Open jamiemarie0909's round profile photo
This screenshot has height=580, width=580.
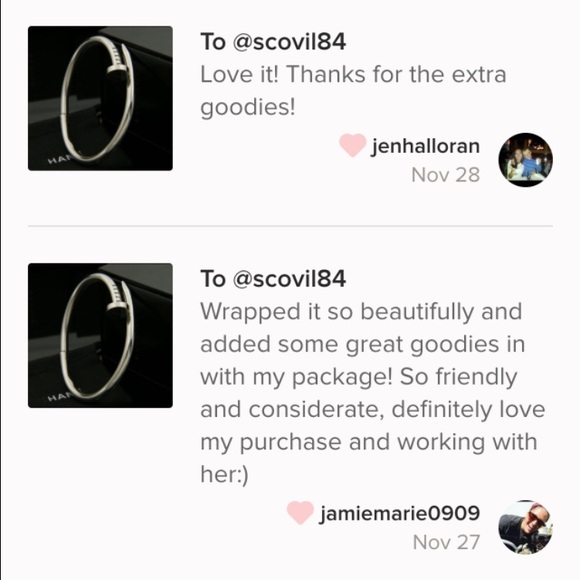526,527
